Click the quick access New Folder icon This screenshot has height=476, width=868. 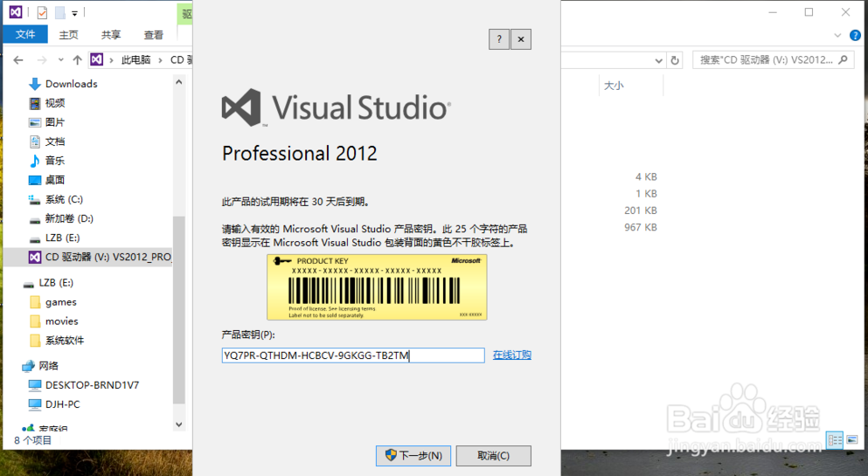pyautogui.click(x=59, y=12)
